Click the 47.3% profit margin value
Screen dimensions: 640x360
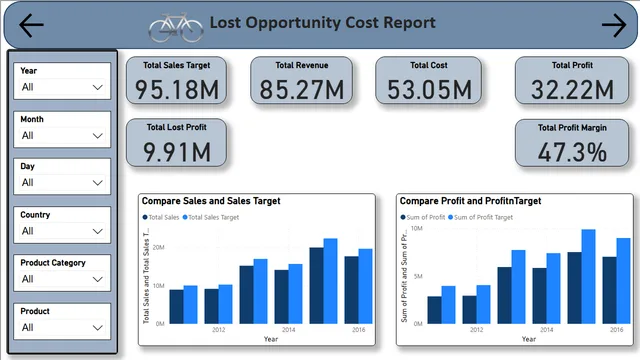tap(572, 152)
